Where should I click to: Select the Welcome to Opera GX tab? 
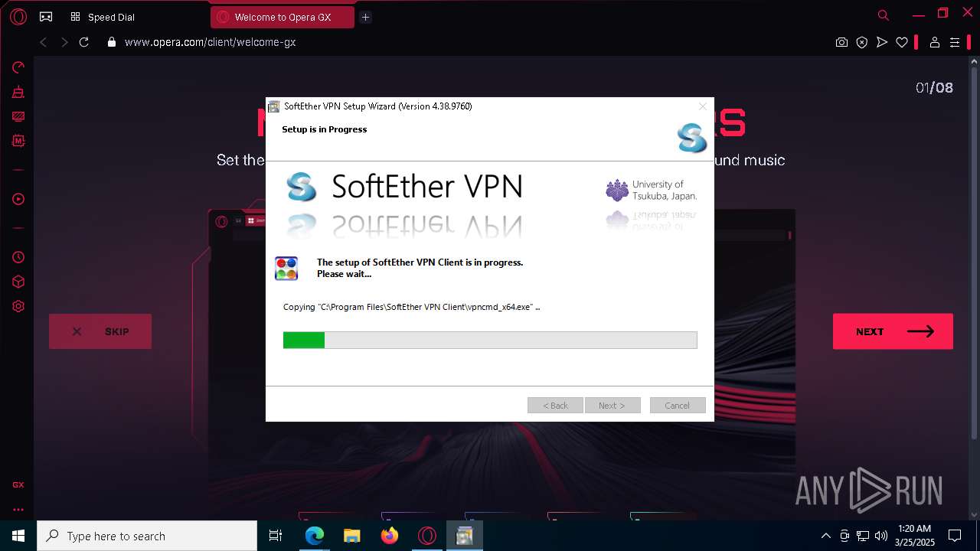[283, 17]
